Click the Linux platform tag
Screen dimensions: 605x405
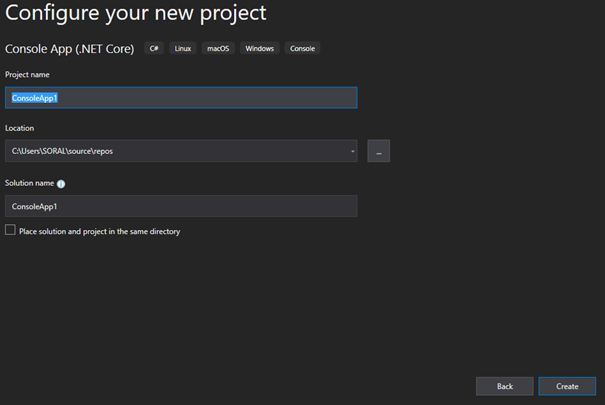pyautogui.click(x=183, y=48)
